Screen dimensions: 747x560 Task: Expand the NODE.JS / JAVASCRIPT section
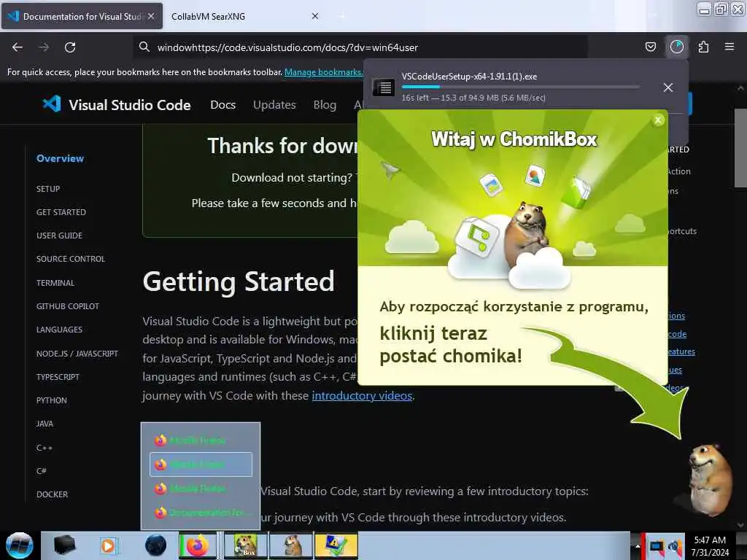(x=77, y=354)
